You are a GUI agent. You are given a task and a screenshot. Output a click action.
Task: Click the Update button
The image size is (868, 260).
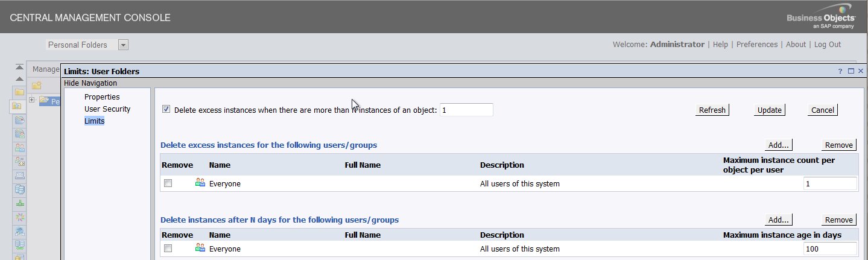tap(769, 110)
